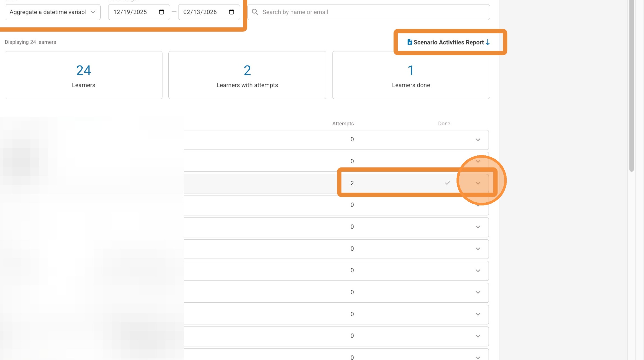Click the Learners with attempts card
The height and width of the screenshot is (360, 644).
[x=247, y=75]
